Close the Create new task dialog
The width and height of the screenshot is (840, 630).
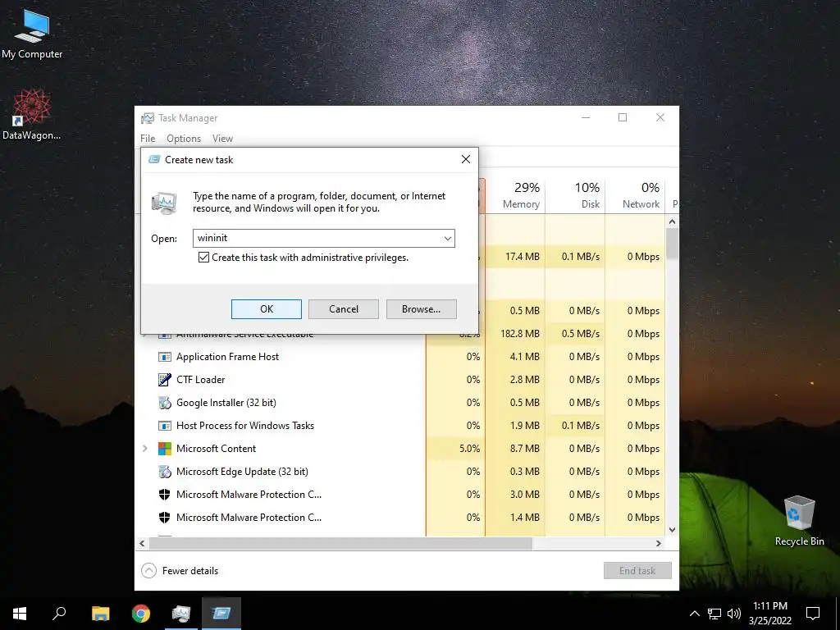click(x=466, y=159)
